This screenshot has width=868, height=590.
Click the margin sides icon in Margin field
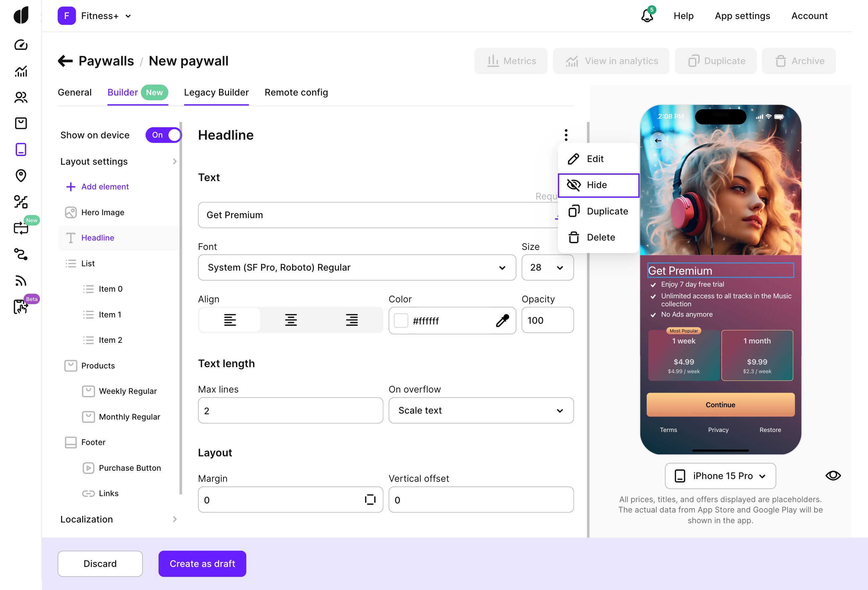(370, 499)
